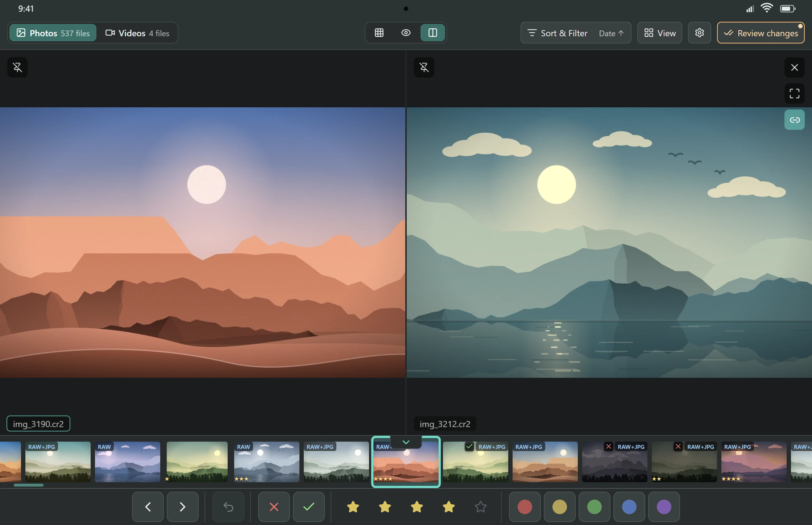Select the three-star RAW lake thumbnail
This screenshot has height=525, width=812.
[x=267, y=462]
